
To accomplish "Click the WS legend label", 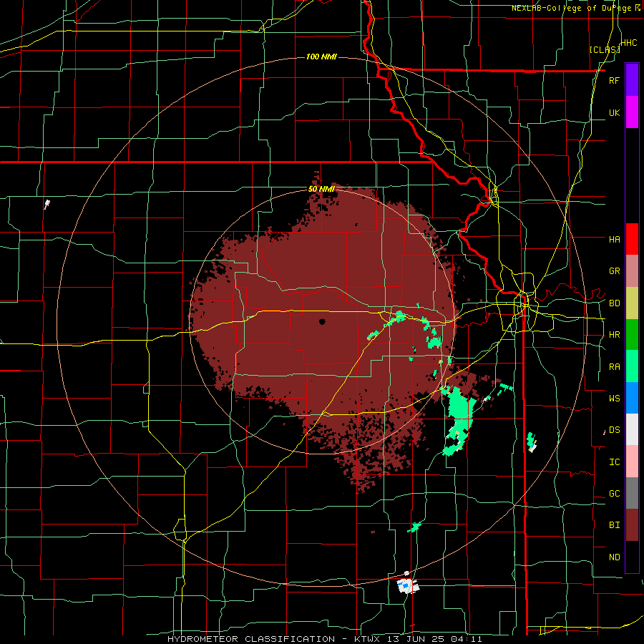I will [x=614, y=399].
